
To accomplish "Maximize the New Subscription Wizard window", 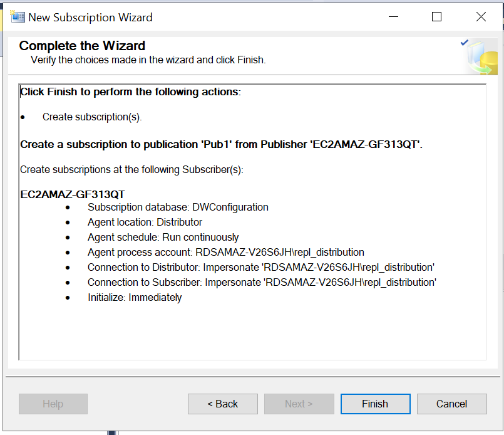I will tap(436, 17).
